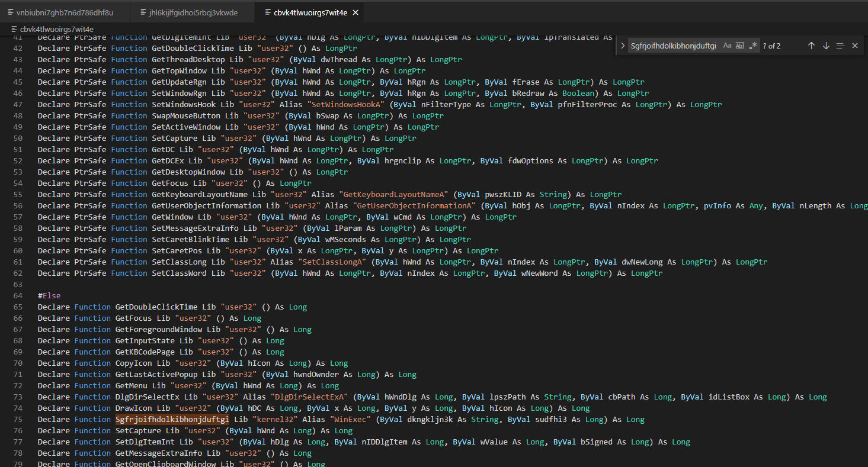Click SetCaretPos function name
Viewport: 868px width, 467px height.
click(177, 250)
